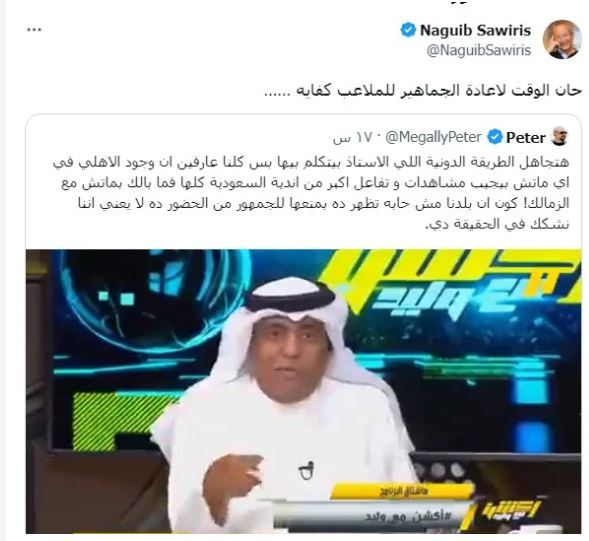Play the embedded video of the presenter

(x=304, y=391)
